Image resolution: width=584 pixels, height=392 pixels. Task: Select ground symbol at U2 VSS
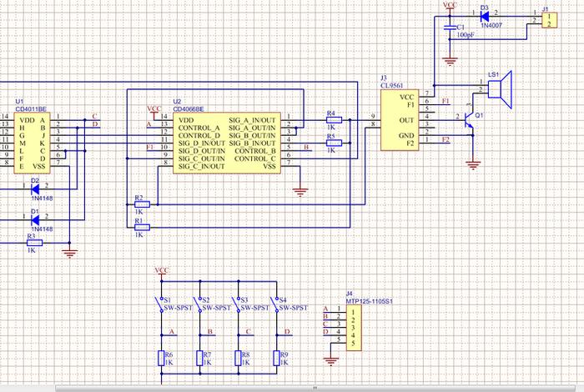click(x=300, y=192)
